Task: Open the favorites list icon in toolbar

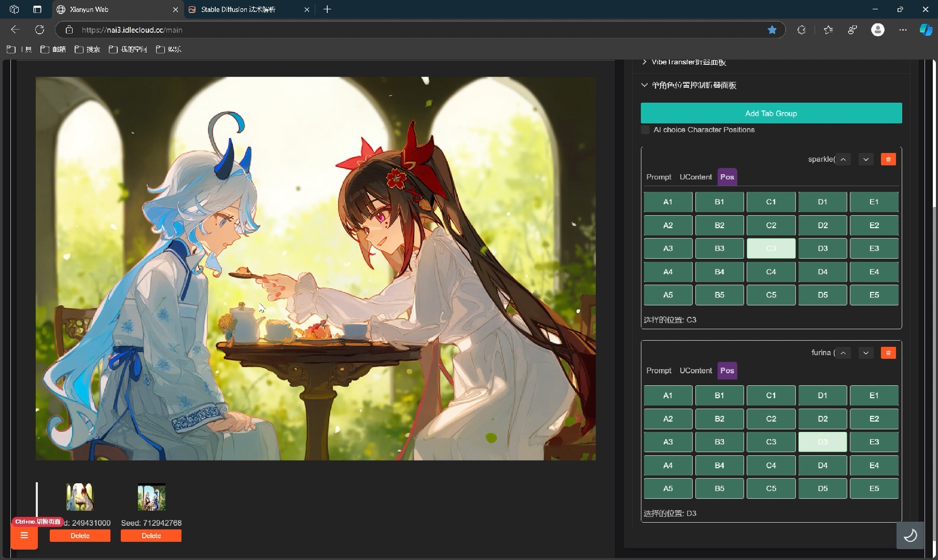Action: [x=828, y=30]
